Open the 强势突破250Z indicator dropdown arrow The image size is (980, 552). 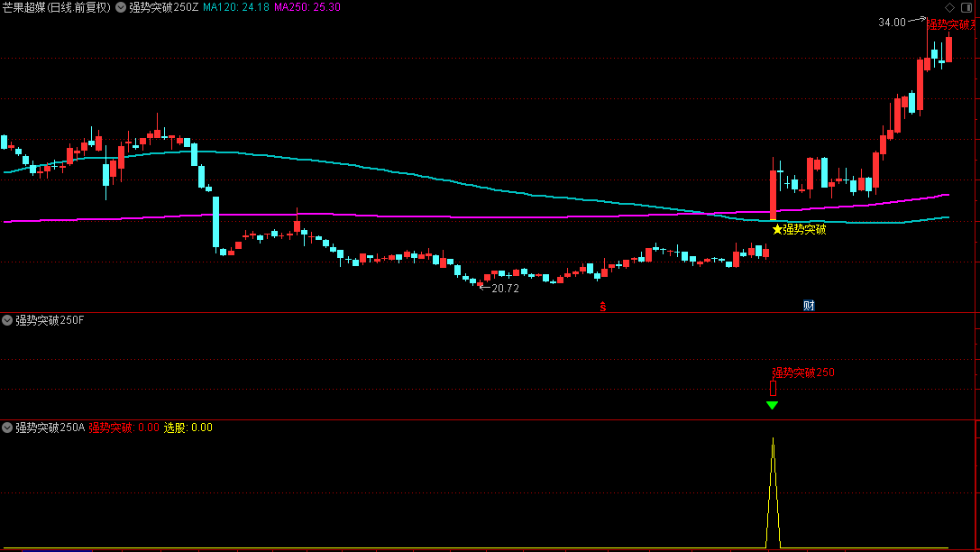[121, 7]
